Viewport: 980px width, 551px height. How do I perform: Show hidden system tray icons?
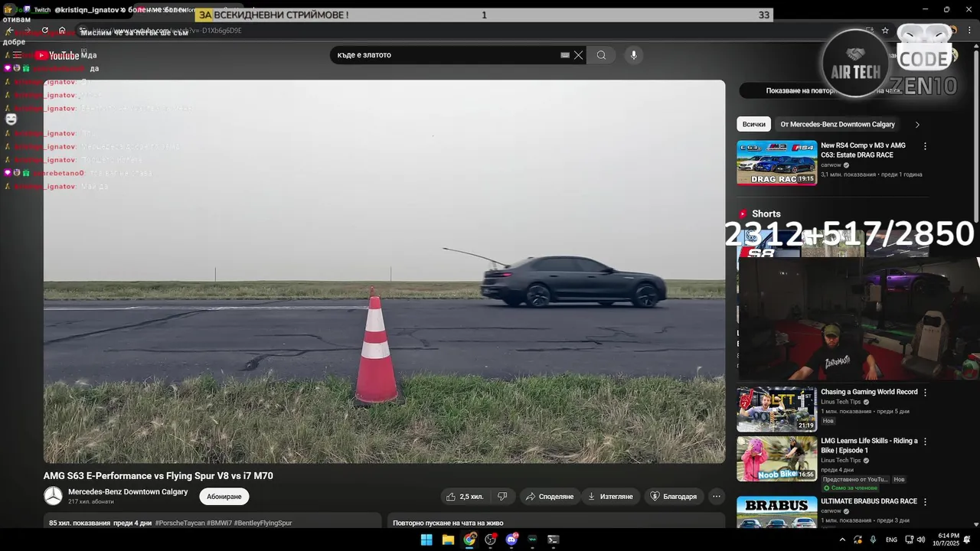[842, 540]
